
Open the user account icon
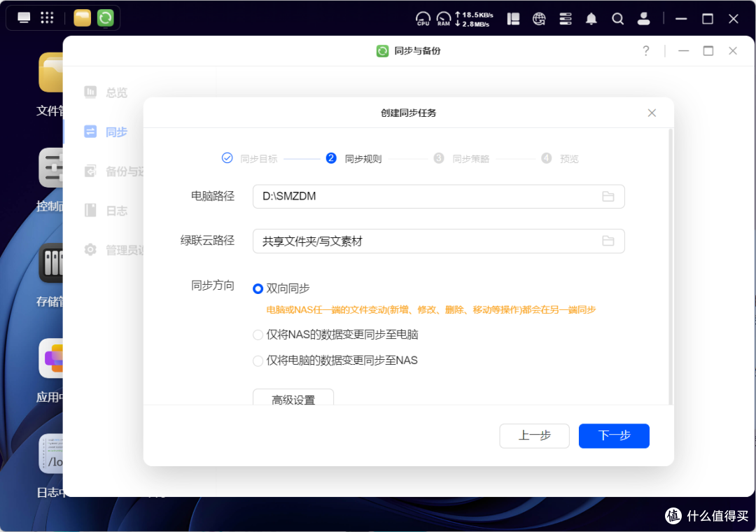pyautogui.click(x=643, y=19)
